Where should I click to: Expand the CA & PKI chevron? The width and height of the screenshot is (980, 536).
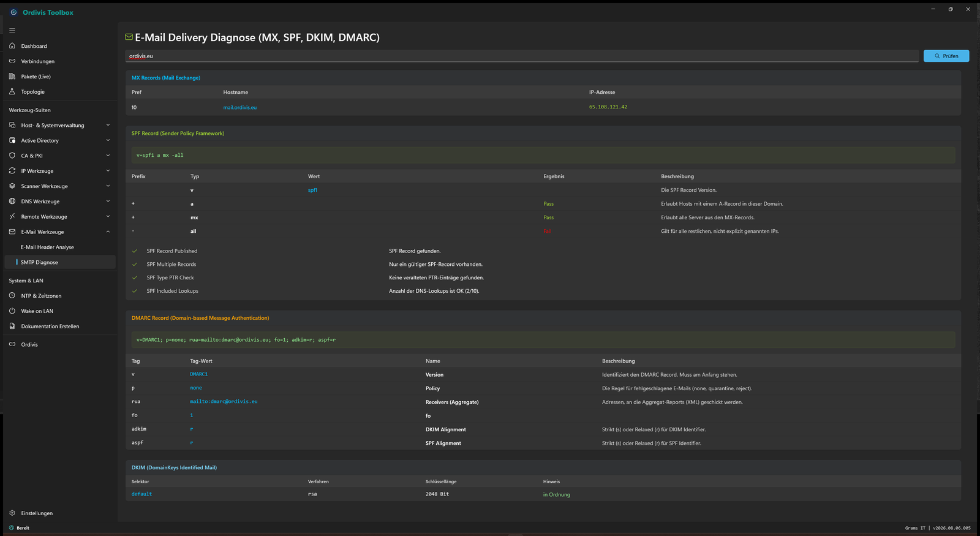tap(108, 156)
